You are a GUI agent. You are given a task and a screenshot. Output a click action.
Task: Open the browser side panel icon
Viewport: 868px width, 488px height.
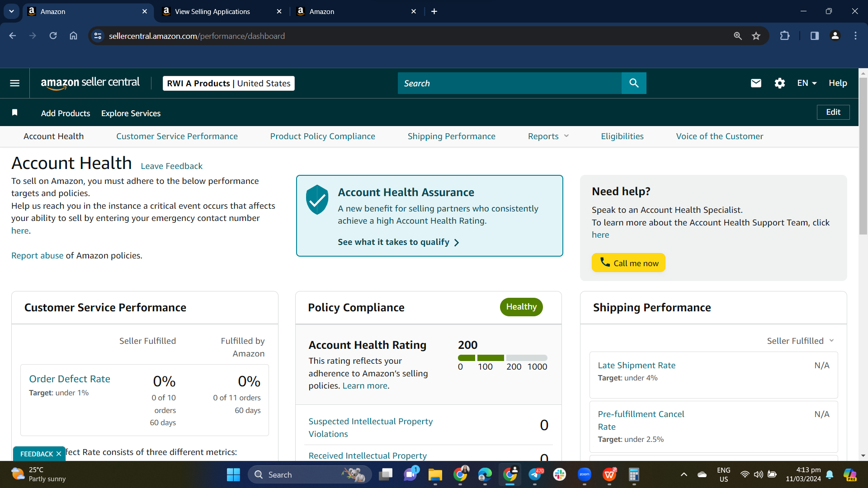pyautogui.click(x=814, y=36)
